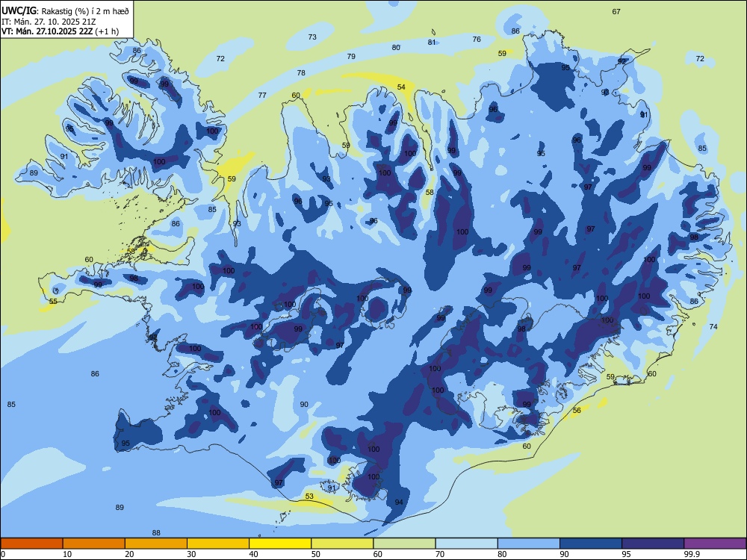
Task: Click the map humidity value '88'
Action: [x=156, y=533]
